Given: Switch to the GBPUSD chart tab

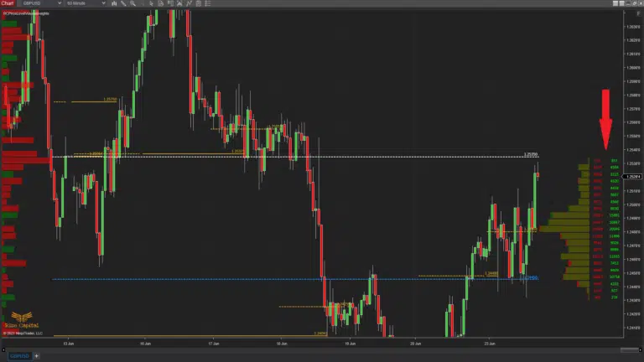Looking at the screenshot, I should tap(19, 356).
